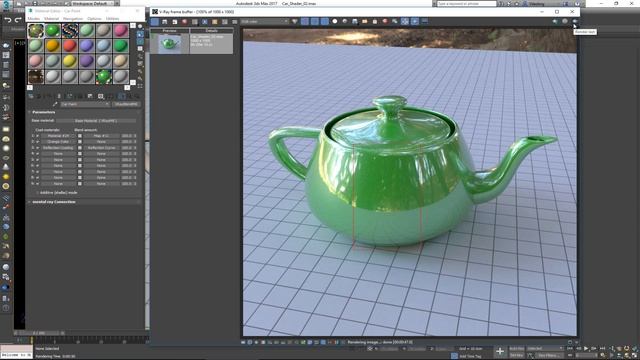Toggle coat 6 enable checkbox
This screenshot has width=640, height=360.
pyautogui.click(x=38, y=165)
